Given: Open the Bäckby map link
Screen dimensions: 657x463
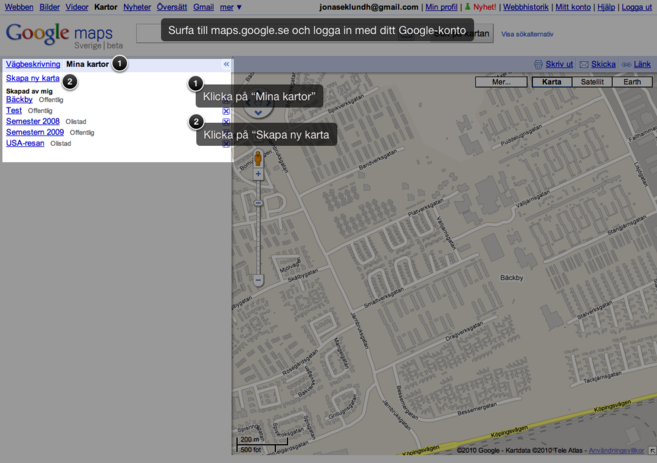Looking at the screenshot, I should coord(19,100).
